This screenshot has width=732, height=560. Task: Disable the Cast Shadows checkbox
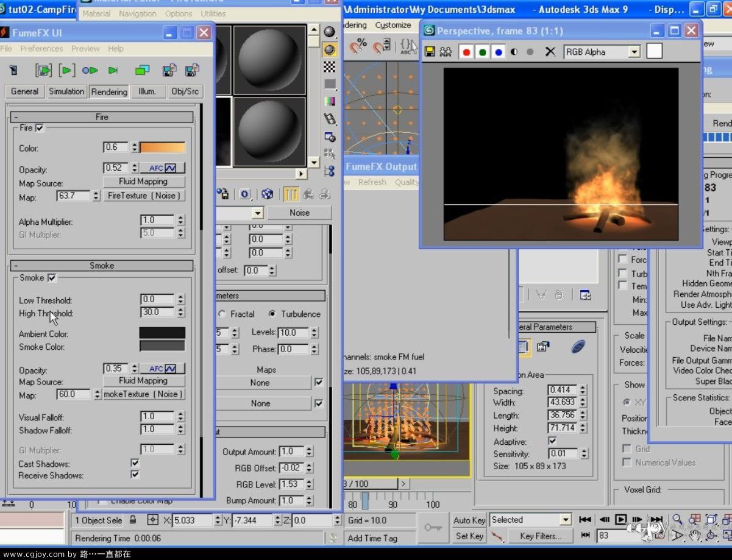[135, 463]
